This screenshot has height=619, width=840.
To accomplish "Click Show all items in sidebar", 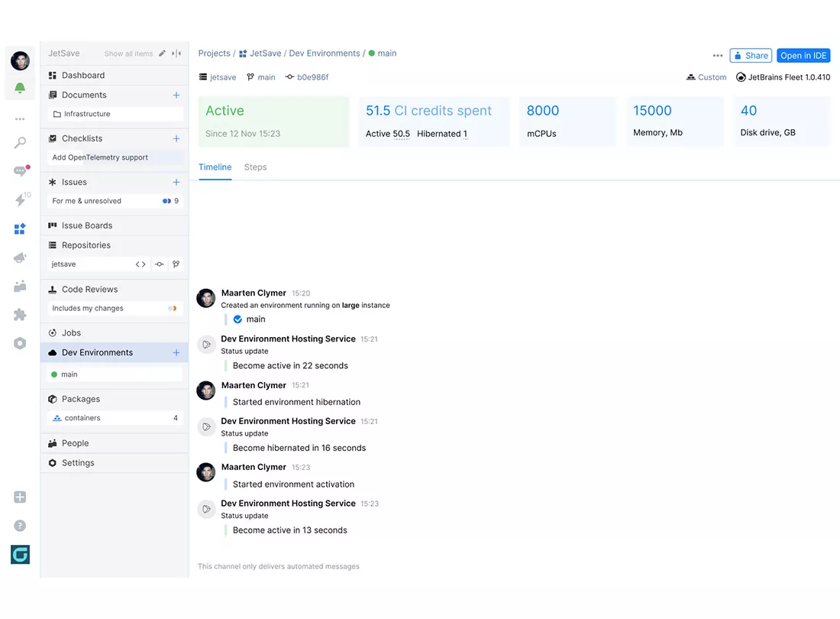I will 128,53.
